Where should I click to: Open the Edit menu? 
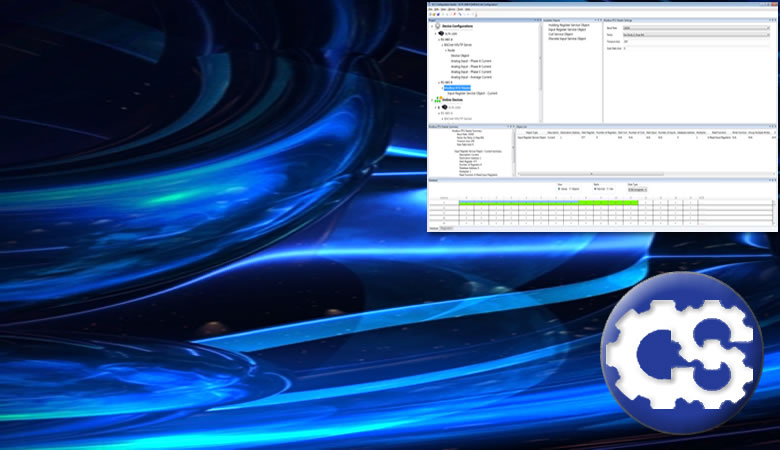click(x=437, y=9)
